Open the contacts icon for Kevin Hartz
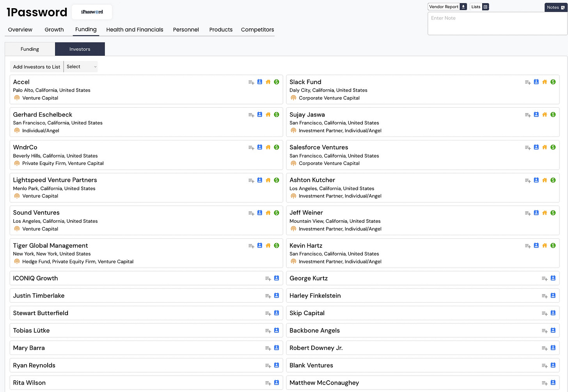This screenshot has height=392, width=568. point(536,246)
